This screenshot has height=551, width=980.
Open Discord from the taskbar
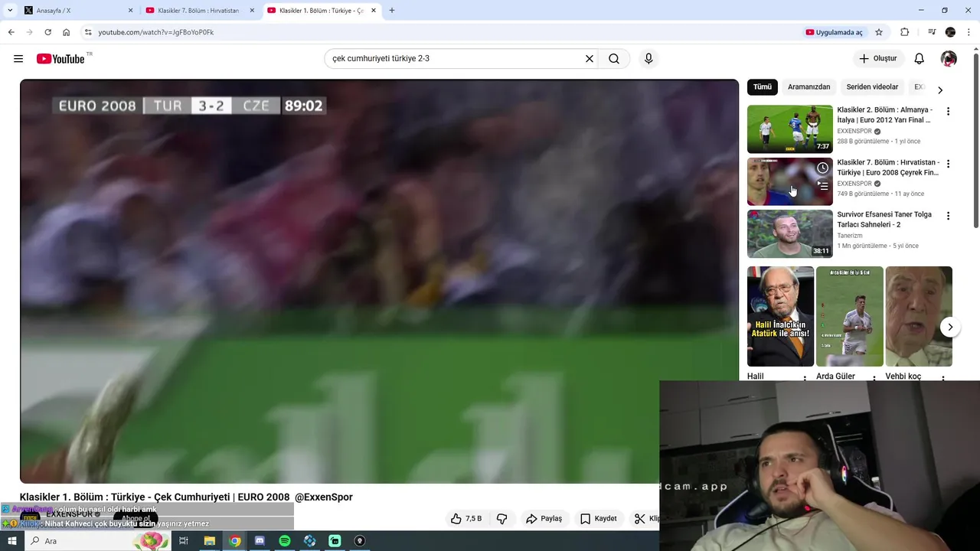pos(260,541)
